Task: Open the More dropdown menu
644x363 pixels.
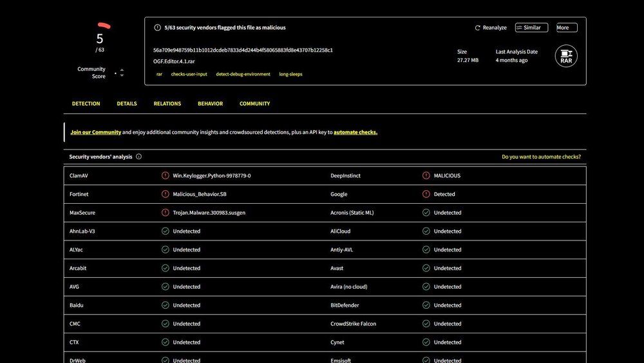Action: tap(567, 28)
